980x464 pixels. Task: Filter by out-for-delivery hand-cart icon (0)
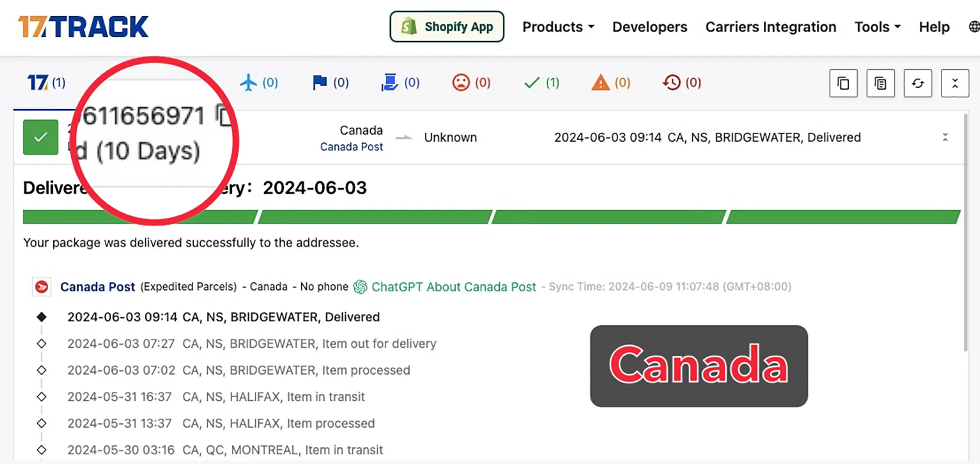point(400,82)
